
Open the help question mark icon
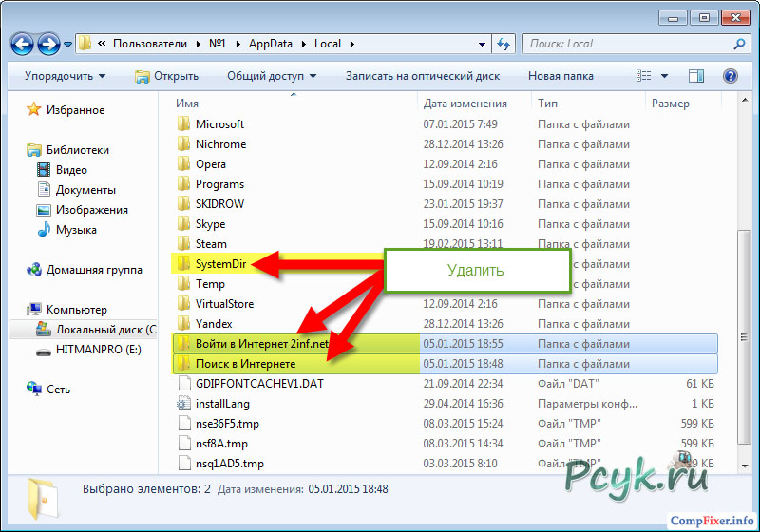coord(731,76)
